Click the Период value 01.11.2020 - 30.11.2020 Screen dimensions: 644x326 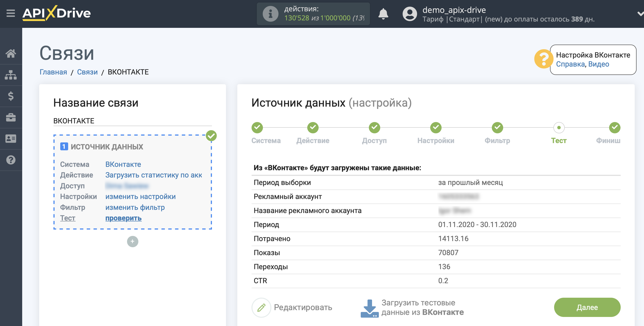477,225
